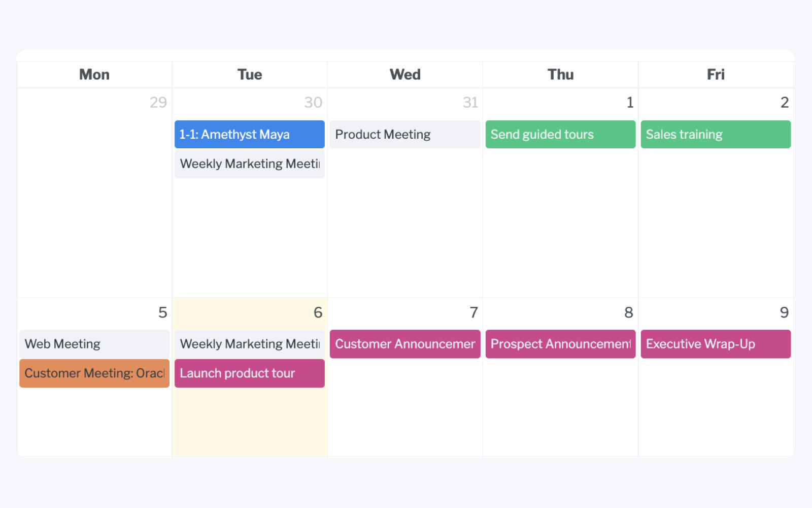Click the Launch product tour event

(x=249, y=373)
